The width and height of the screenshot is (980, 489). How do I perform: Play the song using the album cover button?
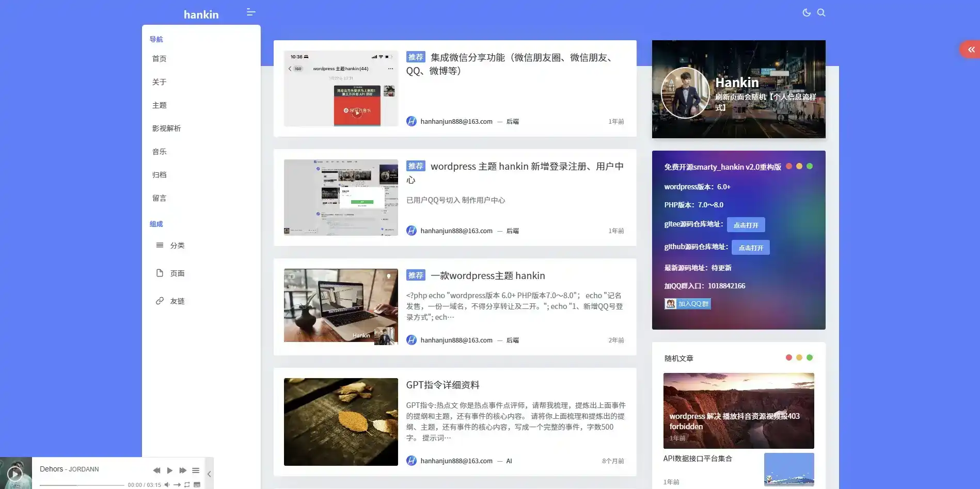[x=15, y=474]
